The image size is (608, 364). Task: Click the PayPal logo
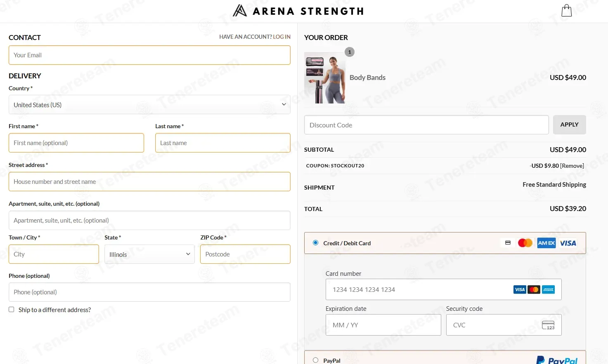coord(557,360)
